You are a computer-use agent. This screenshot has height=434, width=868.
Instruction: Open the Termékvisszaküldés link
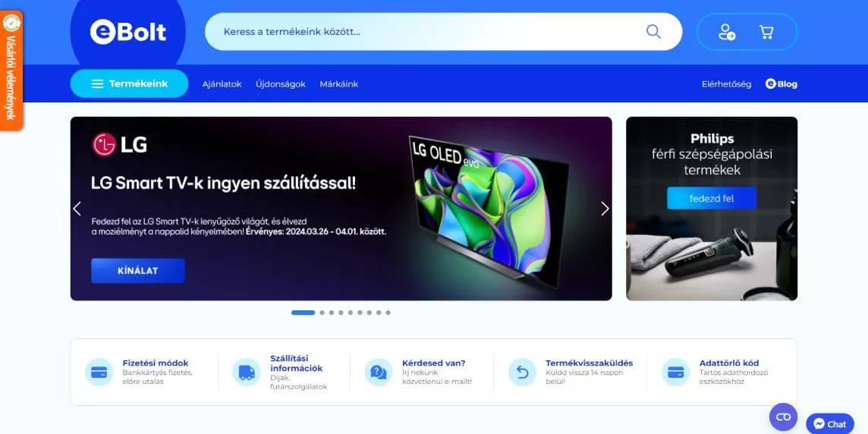click(x=589, y=363)
